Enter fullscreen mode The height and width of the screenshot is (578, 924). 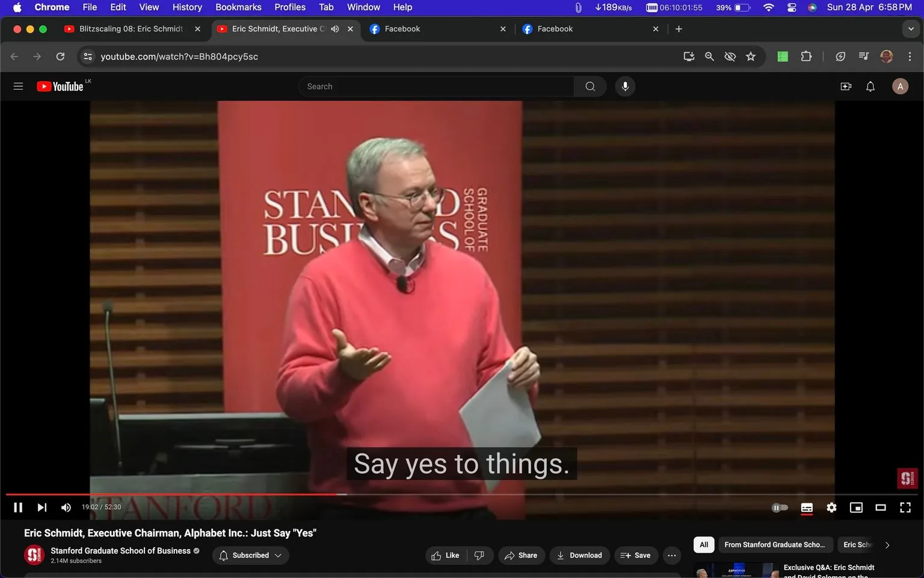point(905,508)
